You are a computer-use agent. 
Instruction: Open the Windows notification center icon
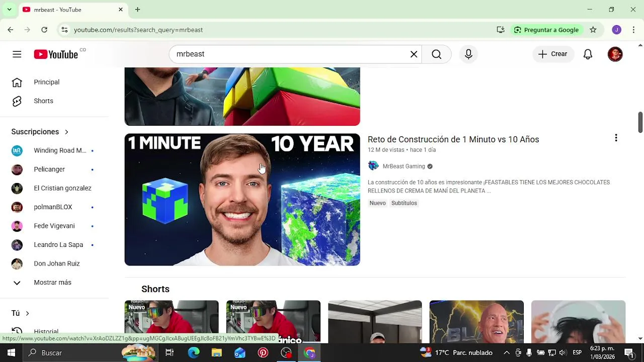pos(629,353)
